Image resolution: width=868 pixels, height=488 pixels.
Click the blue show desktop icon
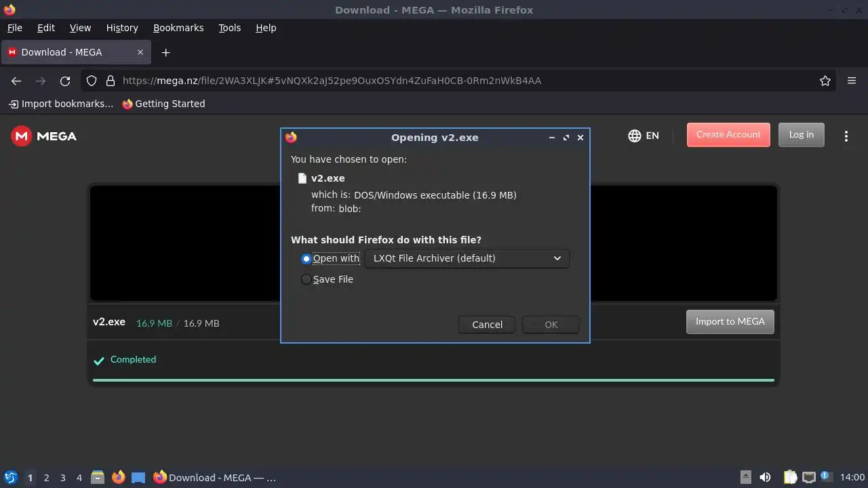click(x=138, y=477)
